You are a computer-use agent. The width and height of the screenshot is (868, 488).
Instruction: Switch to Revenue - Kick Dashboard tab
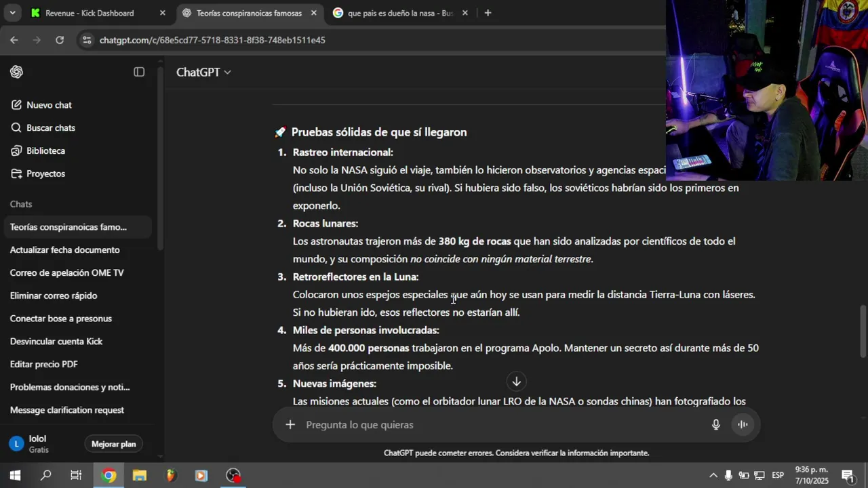[90, 13]
